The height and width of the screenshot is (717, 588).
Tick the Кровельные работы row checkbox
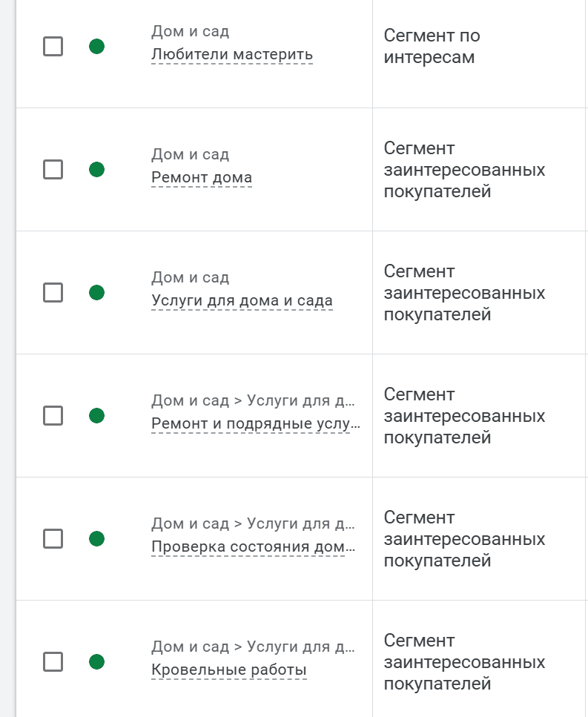tap(53, 661)
